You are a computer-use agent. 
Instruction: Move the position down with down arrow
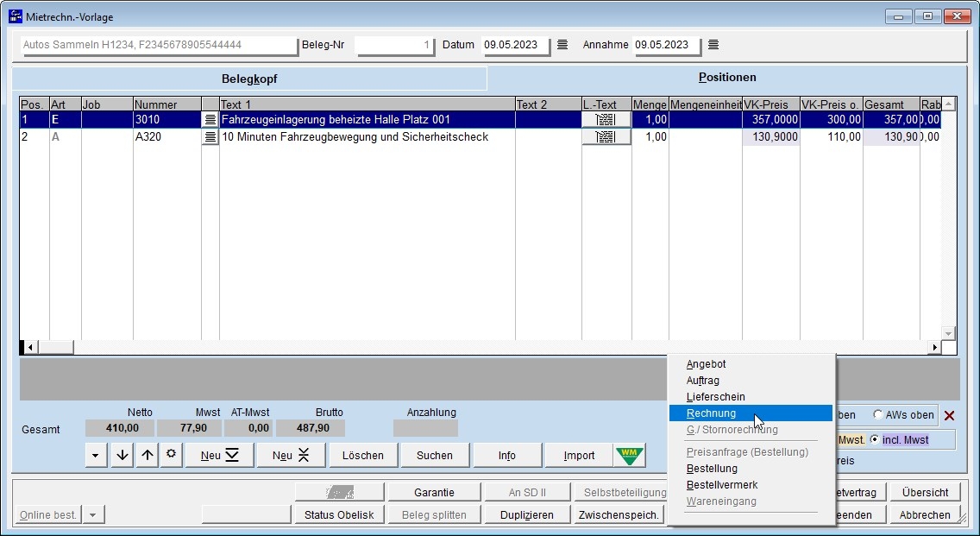pyautogui.click(x=122, y=456)
